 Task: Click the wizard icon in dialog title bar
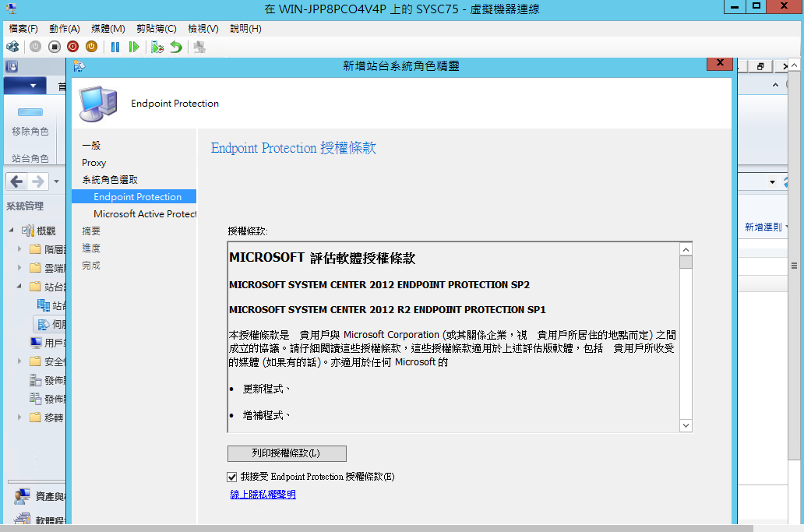[79, 66]
